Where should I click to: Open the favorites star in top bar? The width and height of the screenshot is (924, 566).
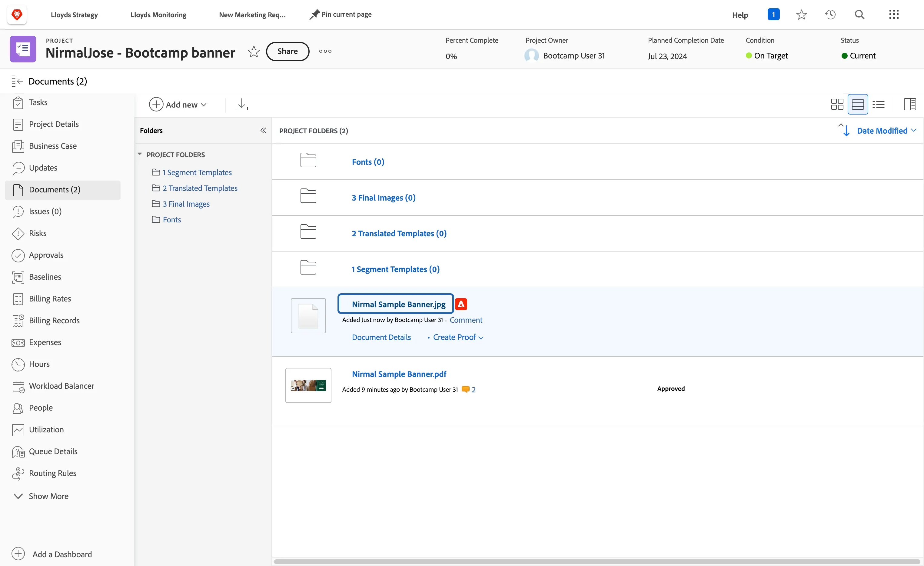tap(801, 15)
